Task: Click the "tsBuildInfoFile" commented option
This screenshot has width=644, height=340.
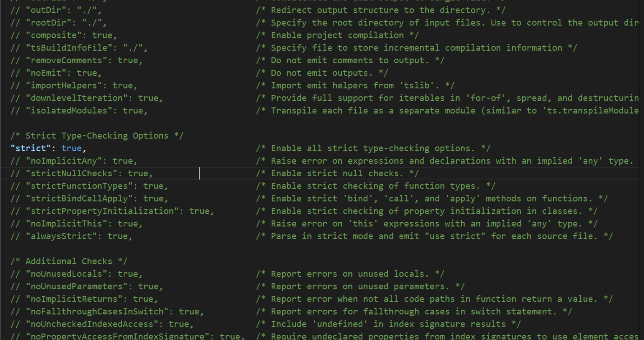Action: pyautogui.click(x=80, y=48)
